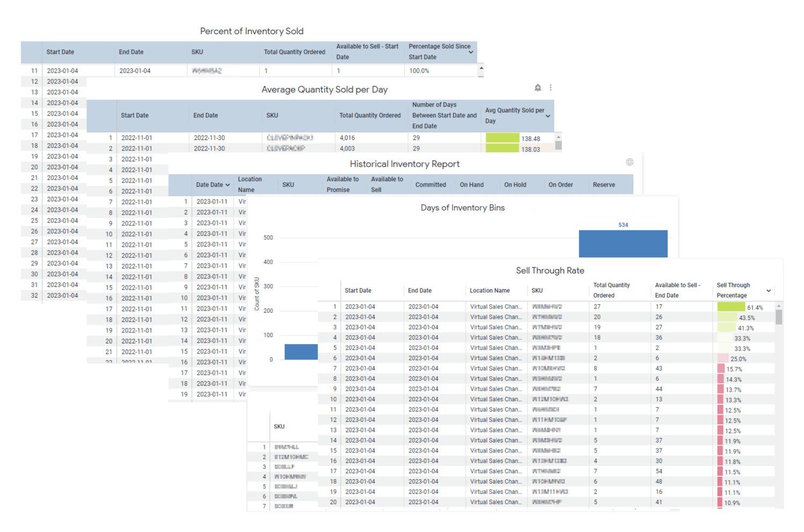Click the globe icon on Historical Inventory Report
804x532 pixels.
(x=630, y=161)
